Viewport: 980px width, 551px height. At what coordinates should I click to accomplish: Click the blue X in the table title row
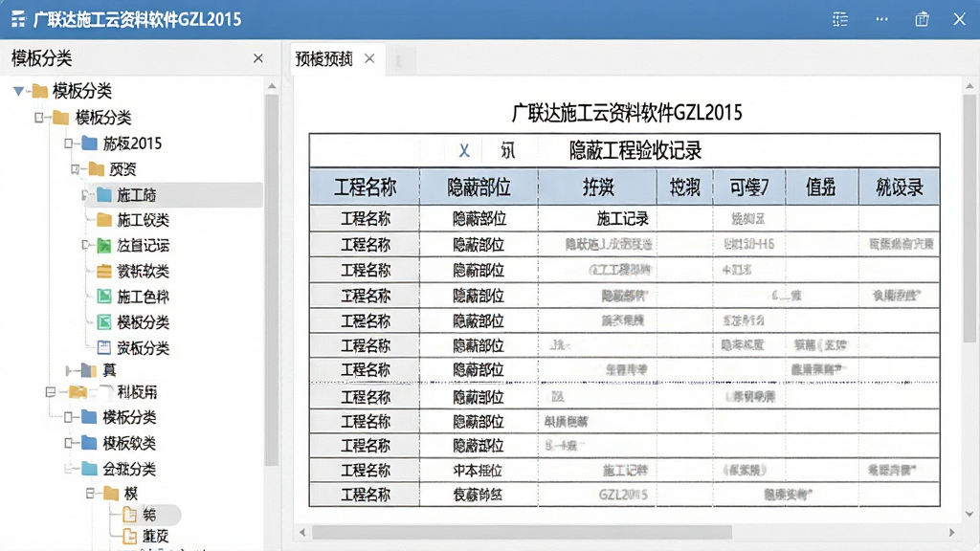click(464, 150)
